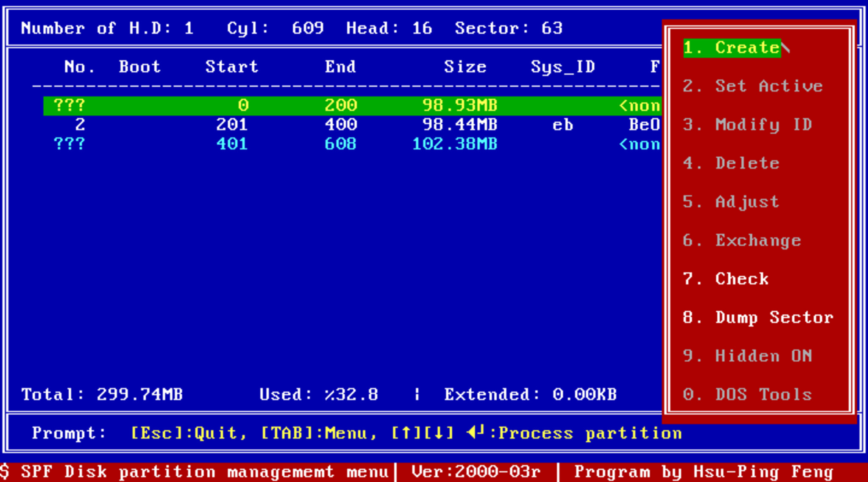Image resolution: width=868 pixels, height=482 pixels.
Task: Click the Size column header
Action: [x=465, y=66]
